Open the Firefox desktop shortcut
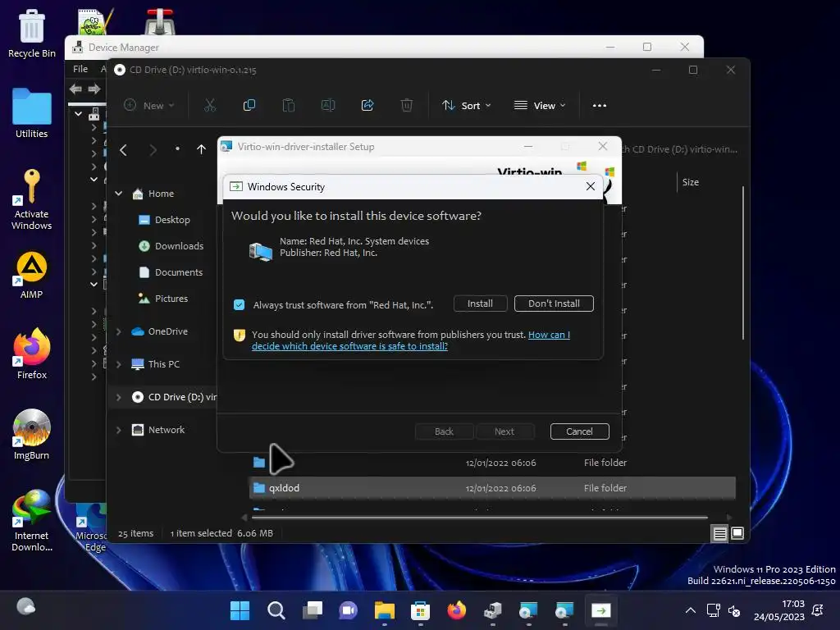Viewport: 840px width, 630px height. pos(32,354)
